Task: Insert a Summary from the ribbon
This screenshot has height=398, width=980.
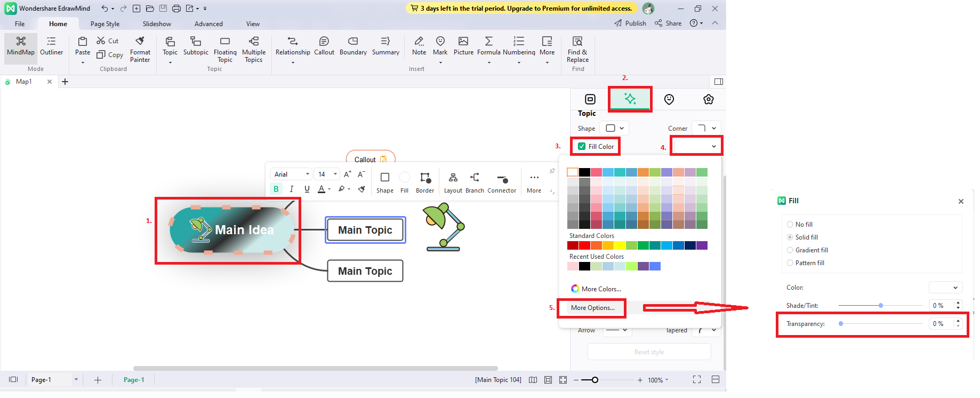Action: click(x=385, y=46)
